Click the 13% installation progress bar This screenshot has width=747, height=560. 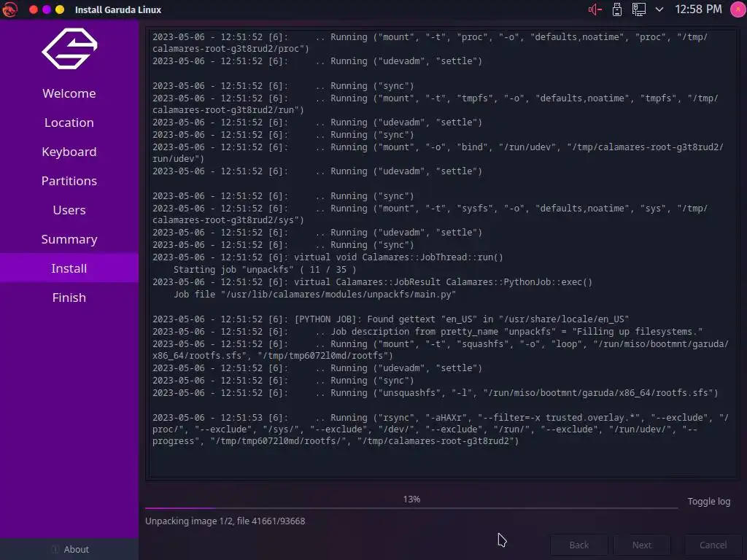(x=411, y=507)
